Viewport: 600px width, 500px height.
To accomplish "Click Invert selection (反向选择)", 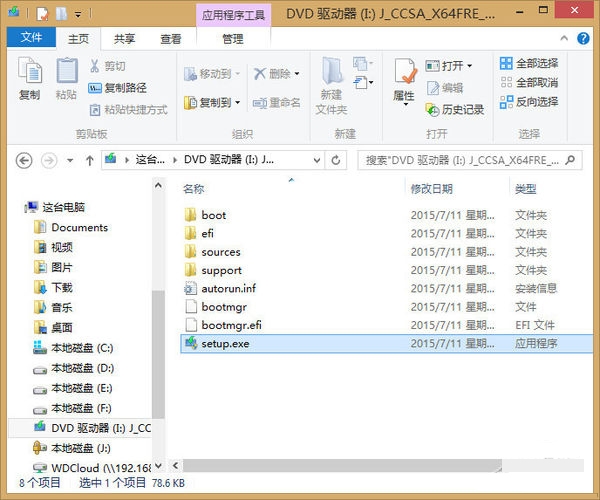I will click(x=529, y=102).
